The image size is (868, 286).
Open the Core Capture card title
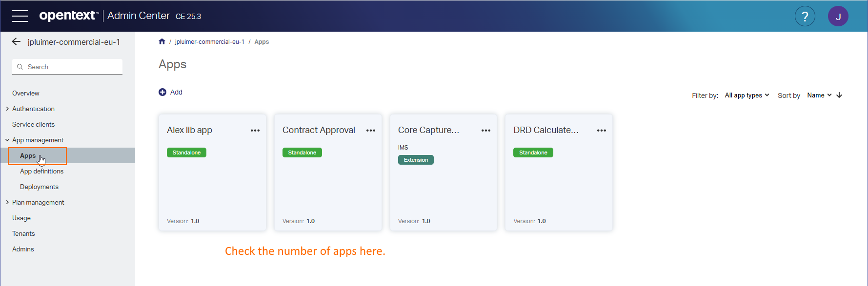(x=428, y=130)
